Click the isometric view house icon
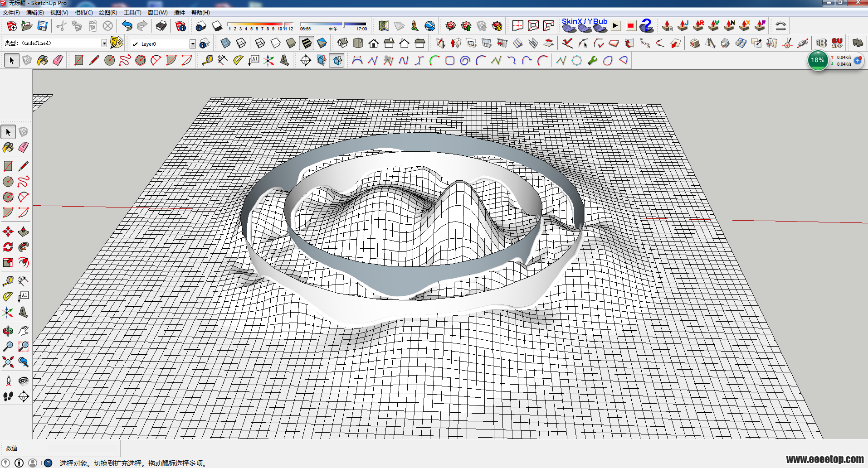The height and width of the screenshot is (468, 868). 343,43
